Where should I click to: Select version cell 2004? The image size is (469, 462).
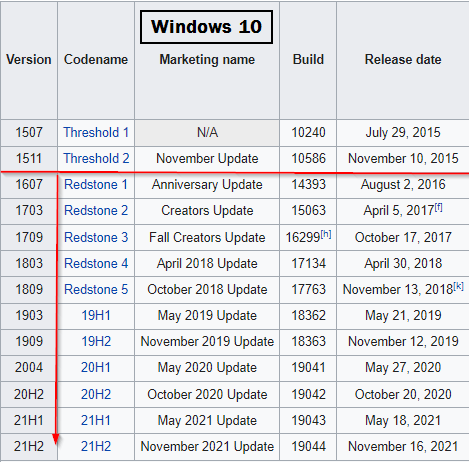(x=29, y=367)
